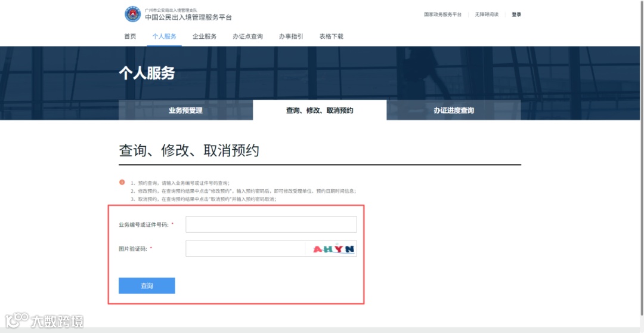The width and height of the screenshot is (644, 333).
Task: Click instruction line starting with 2、修改预约
Action: (x=243, y=191)
